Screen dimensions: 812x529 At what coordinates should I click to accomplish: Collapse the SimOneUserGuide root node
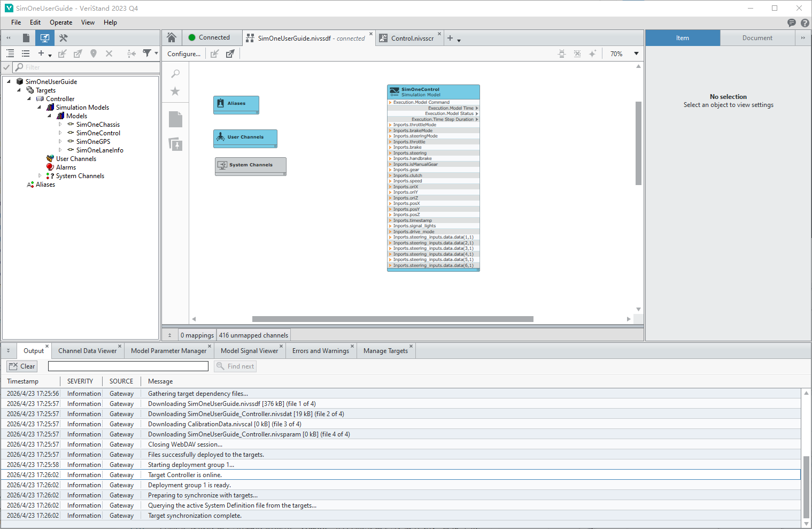[9, 82]
